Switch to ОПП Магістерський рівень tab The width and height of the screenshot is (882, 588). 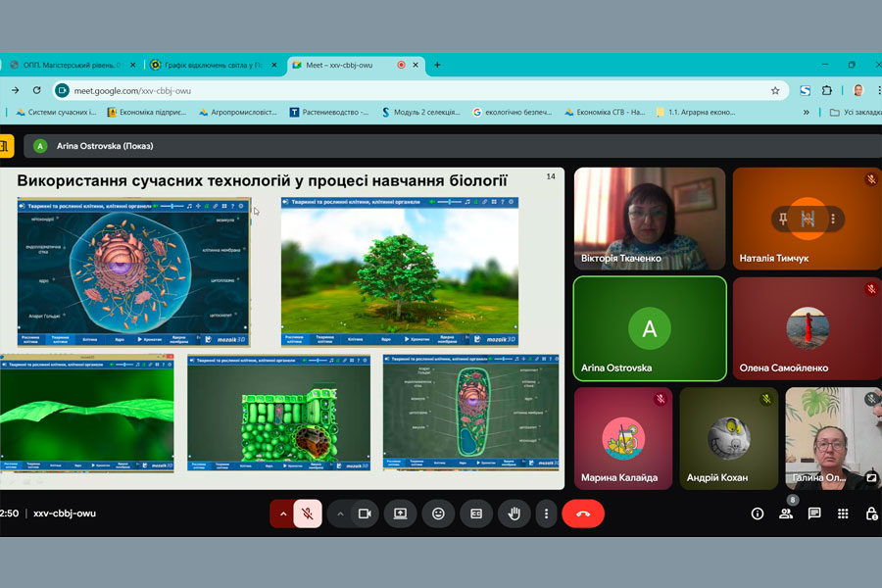pyautogui.click(x=72, y=66)
